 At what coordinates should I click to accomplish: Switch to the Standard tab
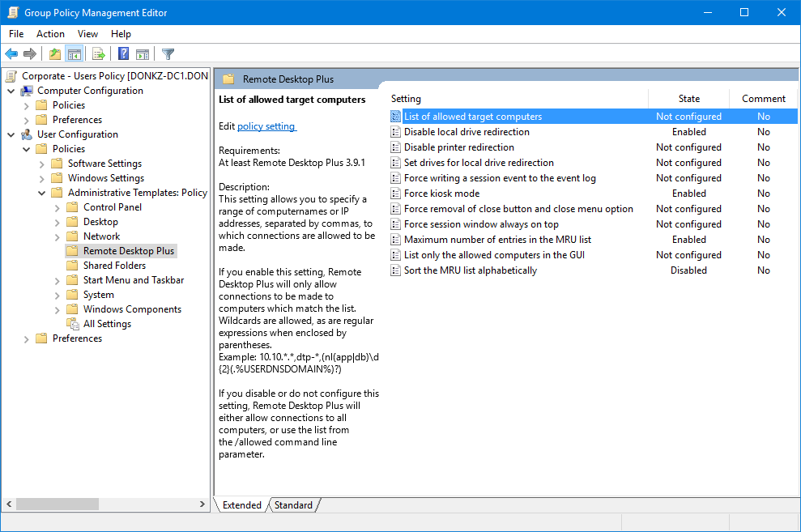coord(293,504)
